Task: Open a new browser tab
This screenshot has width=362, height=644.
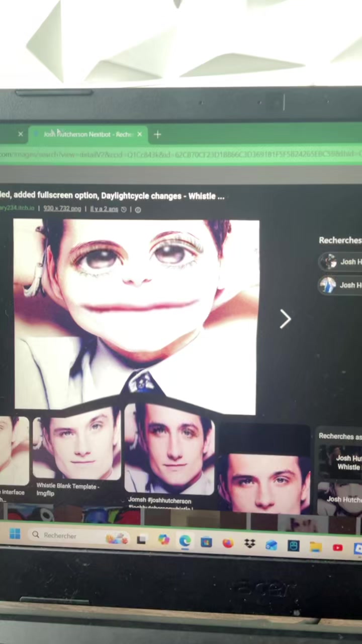Action: 157,134
